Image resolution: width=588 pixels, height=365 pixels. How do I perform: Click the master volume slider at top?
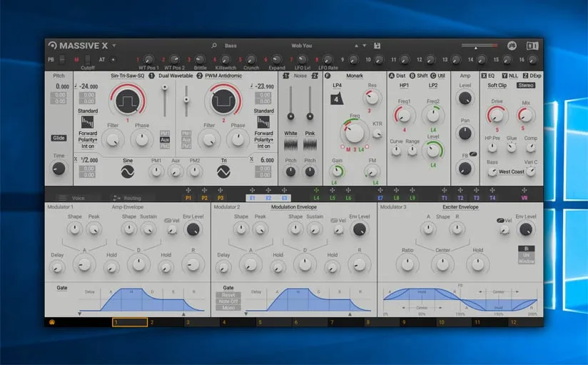[480, 46]
